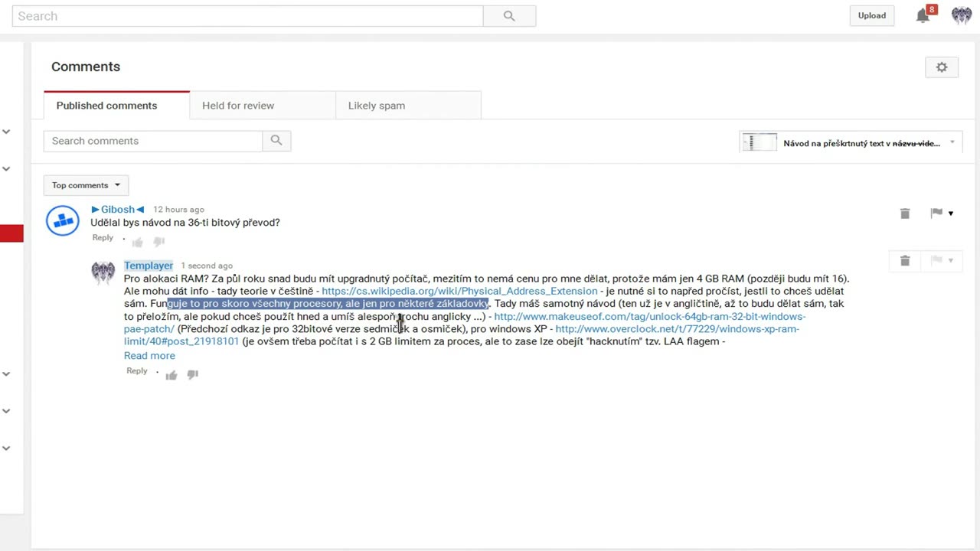Click the '1 second ago' timestamp
Image resolution: width=980 pixels, height=551 pixels.
click(x=207, y=266)
